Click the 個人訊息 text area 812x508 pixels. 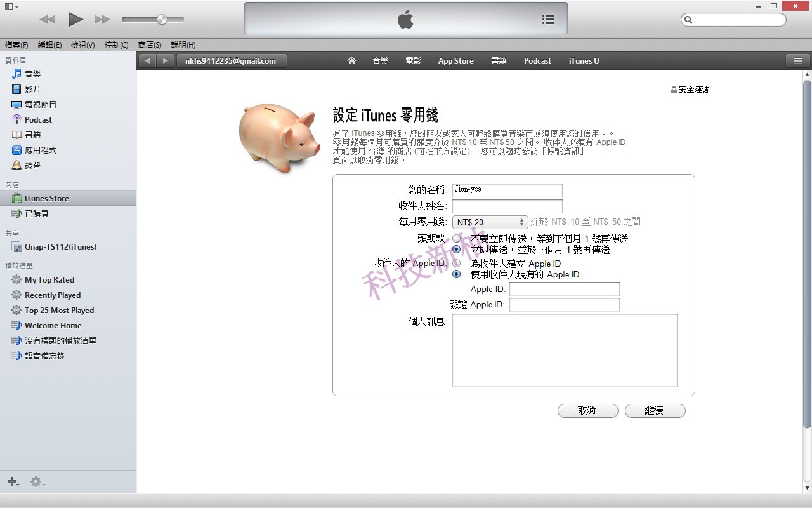point(565,351)
